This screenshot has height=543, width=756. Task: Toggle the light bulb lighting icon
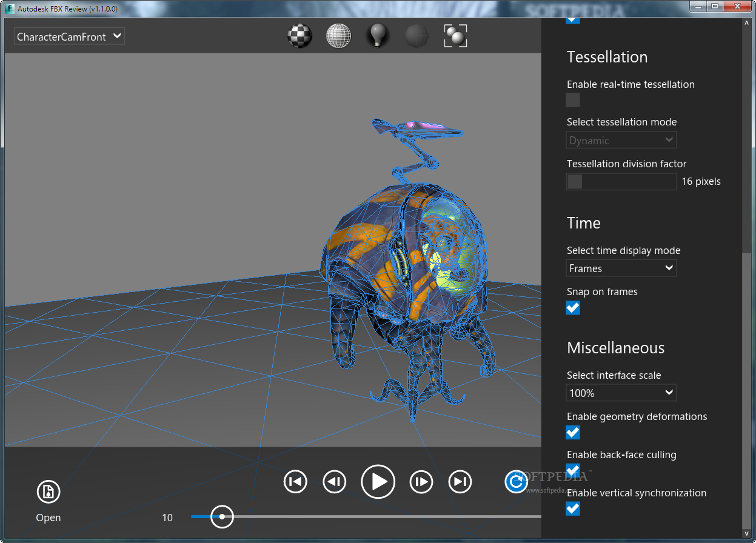tap(378, 36)
